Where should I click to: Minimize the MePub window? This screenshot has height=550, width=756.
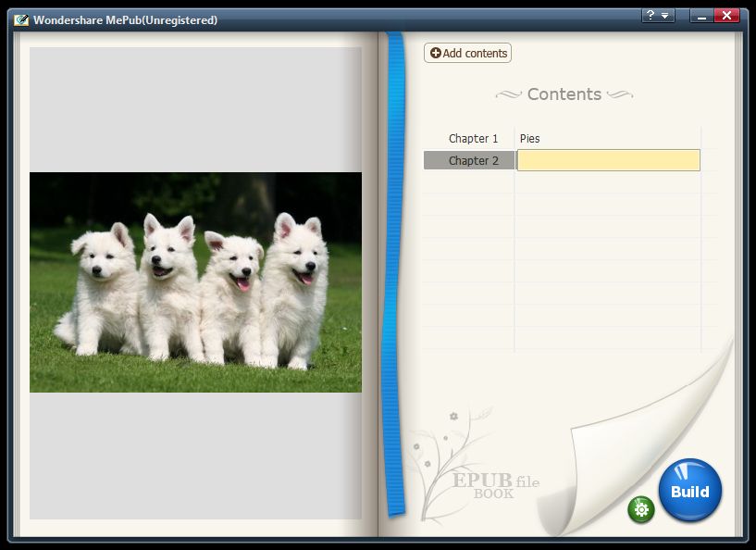(x=701, y=16)
